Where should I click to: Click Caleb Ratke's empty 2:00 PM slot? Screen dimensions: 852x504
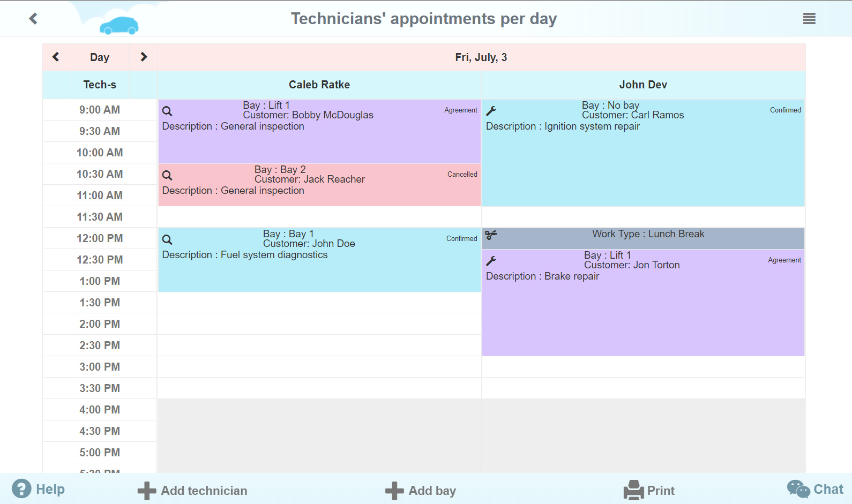(x=319, y=324)
